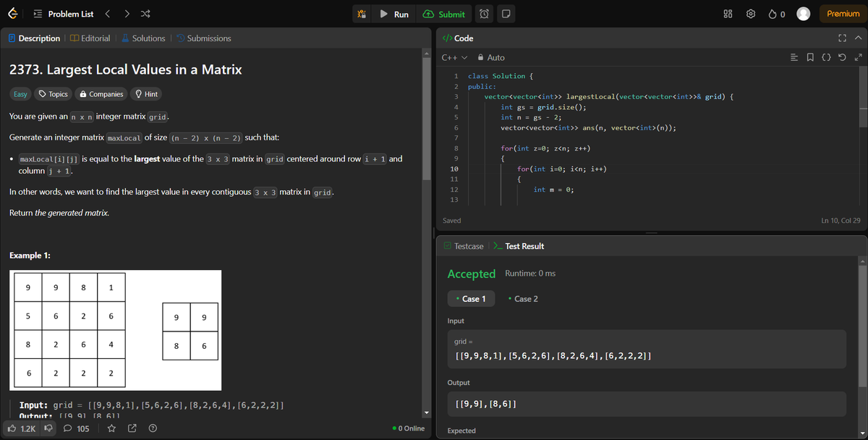
Task: Star the problem as favorite
Action: point(110,428)
